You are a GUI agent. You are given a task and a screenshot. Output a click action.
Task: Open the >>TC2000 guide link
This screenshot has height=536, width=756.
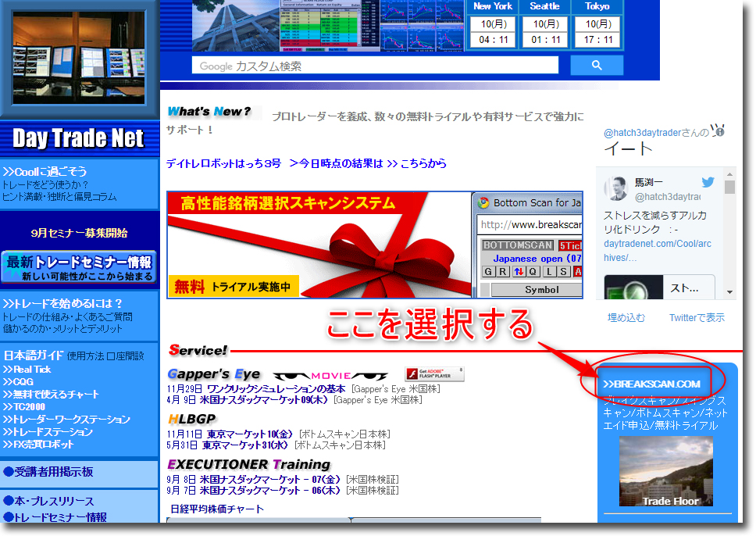pos(23,407)
